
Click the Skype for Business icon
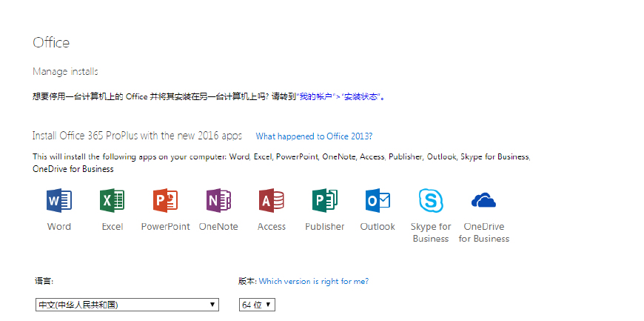431,200
